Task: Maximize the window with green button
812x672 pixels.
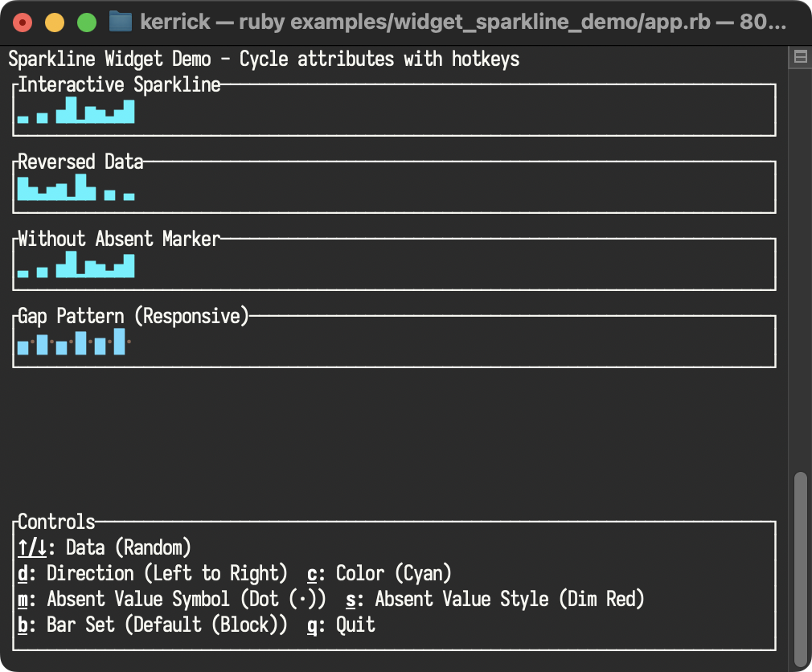Action: 87,23
